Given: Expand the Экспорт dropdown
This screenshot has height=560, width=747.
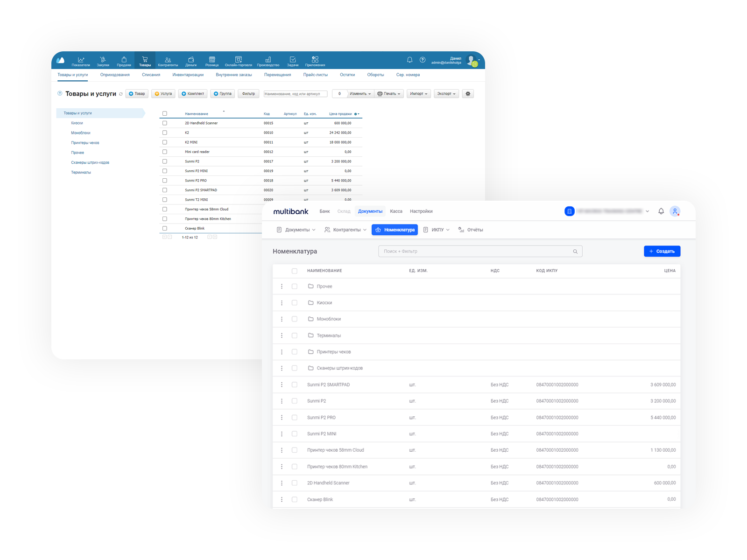Looking at the screenshot, I should 446,94.
